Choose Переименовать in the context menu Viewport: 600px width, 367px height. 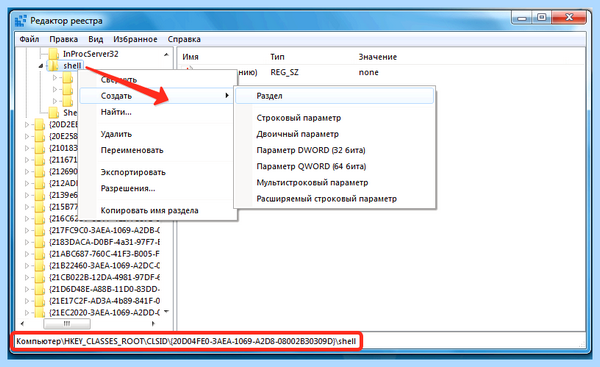(x=132, y=150)
